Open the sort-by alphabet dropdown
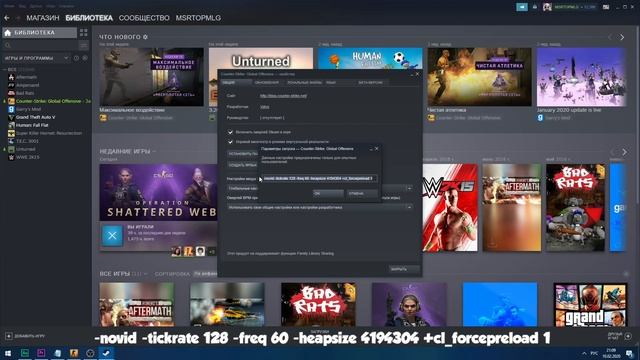 [205, 273]
